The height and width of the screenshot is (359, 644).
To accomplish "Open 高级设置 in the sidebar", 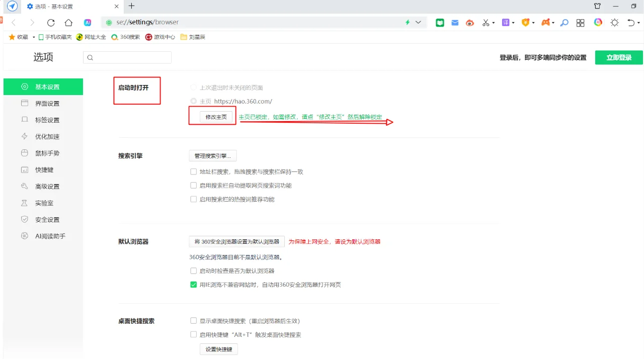I will [43, 187].
